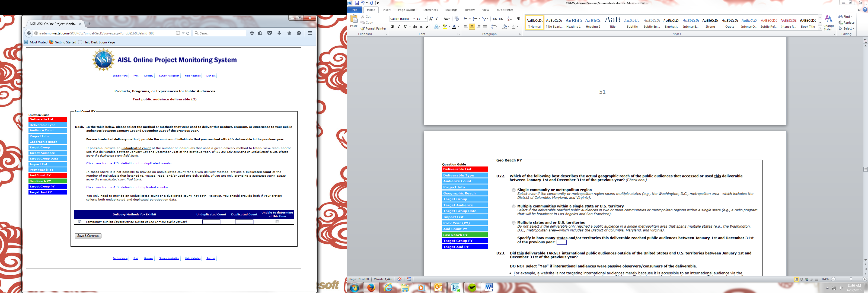This screenshot has height=293, width=868.
Task: Switch to Page Layout ribbon tab
Action: pos(406,10)
